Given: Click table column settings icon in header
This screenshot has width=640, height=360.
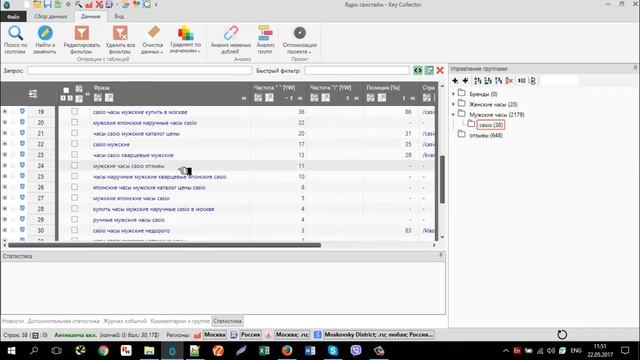Looking at the screenshot, I should tap(33, 94).
